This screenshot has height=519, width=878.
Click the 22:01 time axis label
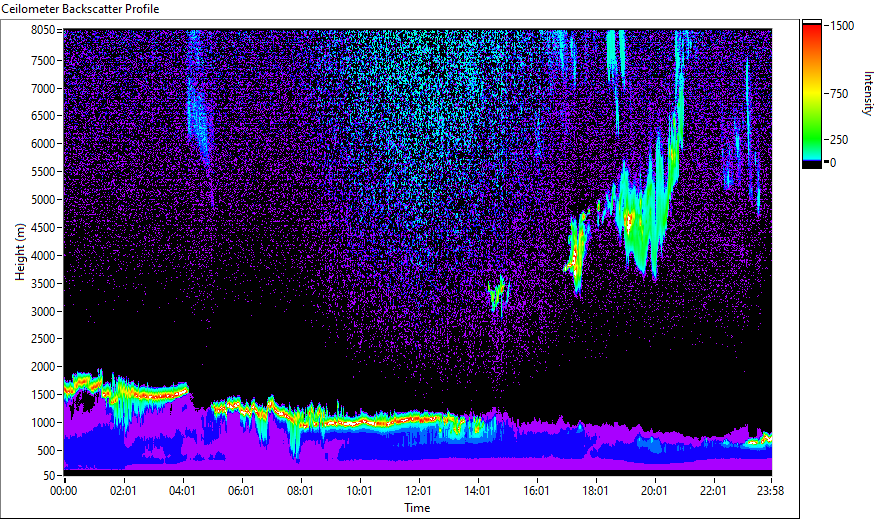(x=713, y=491)
